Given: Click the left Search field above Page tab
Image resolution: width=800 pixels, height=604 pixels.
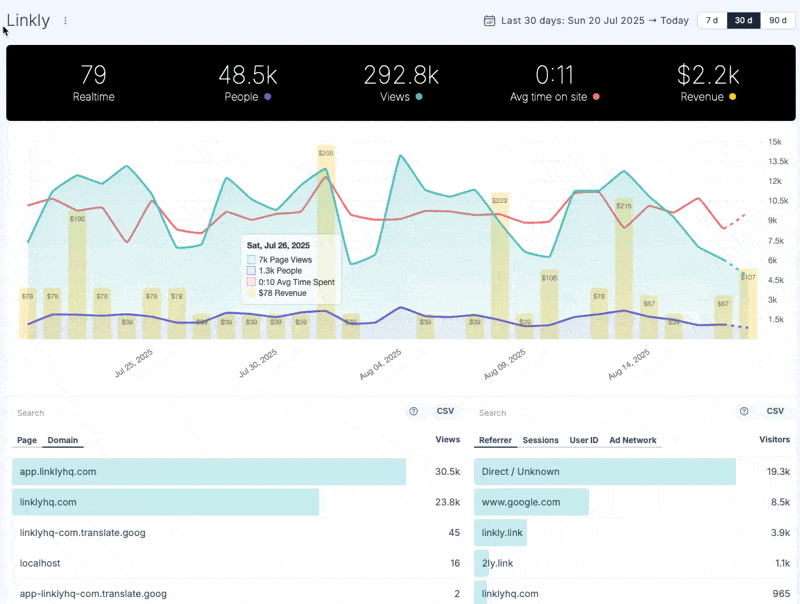Looking at the screenshot, I should pyautogui.click(x=200, y=412).
